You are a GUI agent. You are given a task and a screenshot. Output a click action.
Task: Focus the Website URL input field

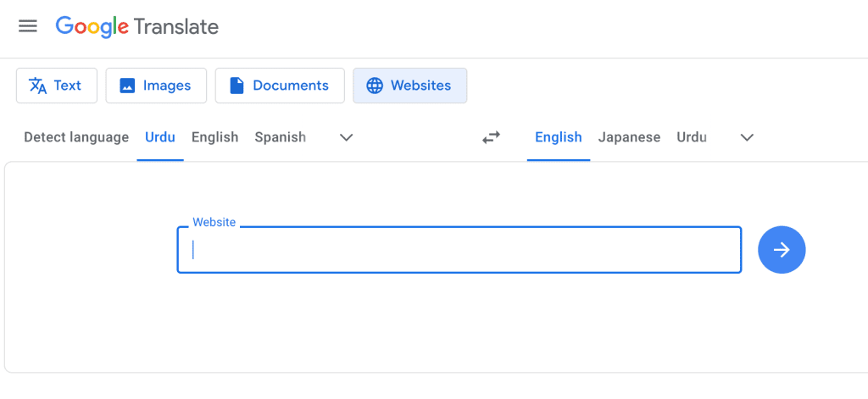pyautogui.click(x=459, y=250)
